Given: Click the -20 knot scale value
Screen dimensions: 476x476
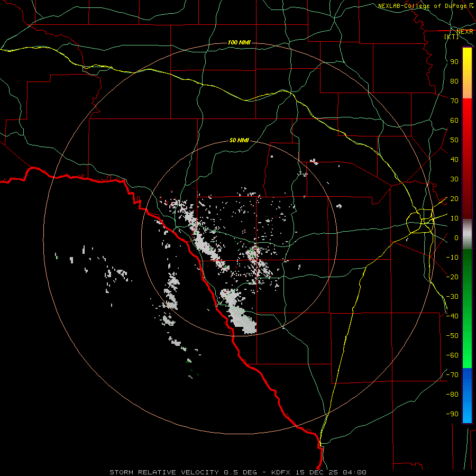Looking at the screenshot, I should (x=452, y=277).
